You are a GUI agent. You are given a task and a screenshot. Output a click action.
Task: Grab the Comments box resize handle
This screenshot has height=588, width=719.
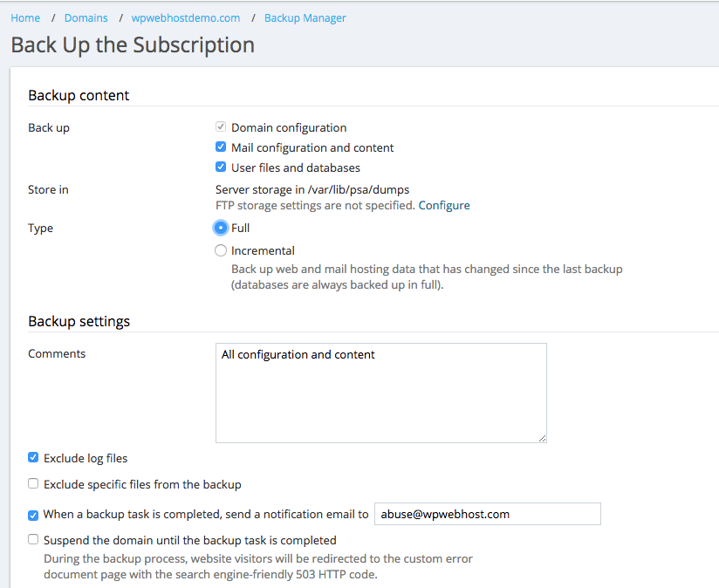pos(543,439)
